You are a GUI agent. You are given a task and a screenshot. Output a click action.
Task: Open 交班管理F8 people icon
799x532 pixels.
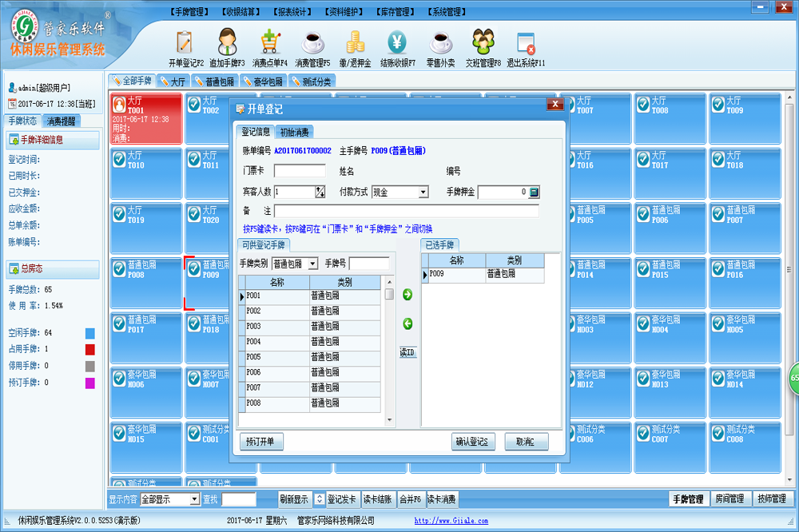click(x=483, y=49)
